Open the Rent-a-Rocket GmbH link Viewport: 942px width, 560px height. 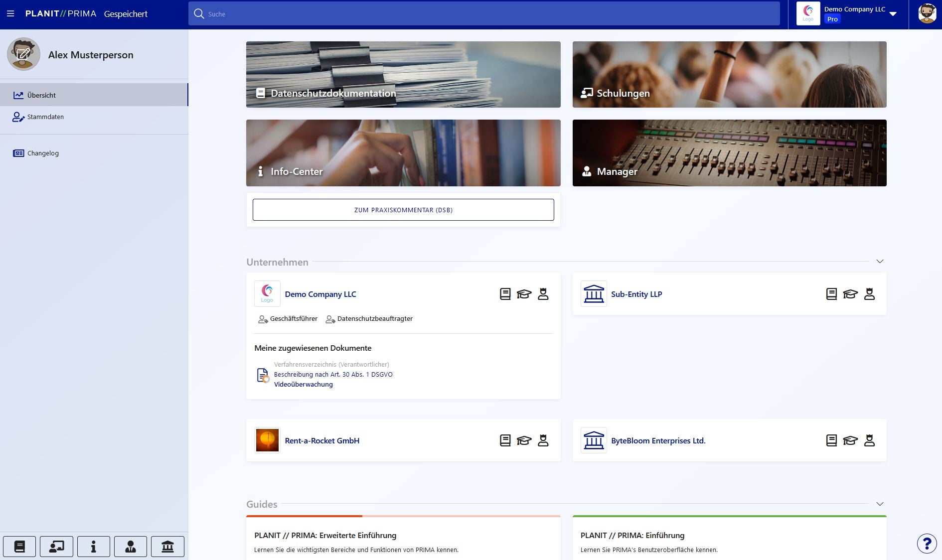tap(322, 441)
